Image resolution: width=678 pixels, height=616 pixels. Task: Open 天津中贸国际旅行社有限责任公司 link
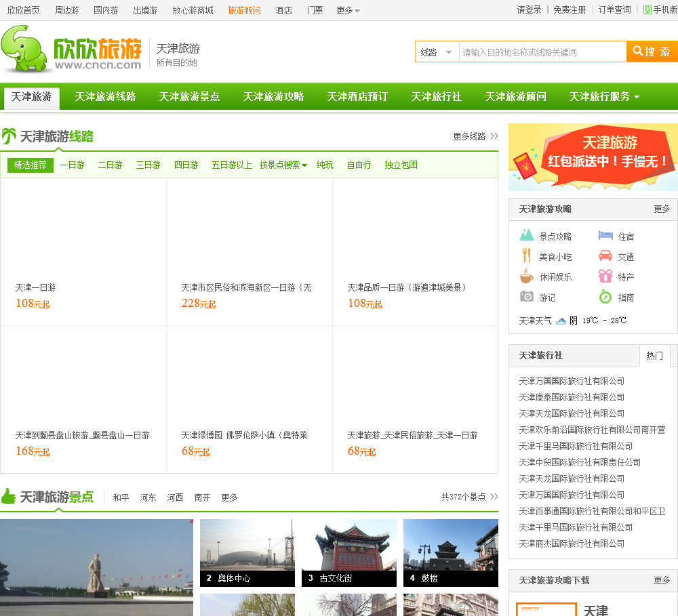(x=580, y=463)
